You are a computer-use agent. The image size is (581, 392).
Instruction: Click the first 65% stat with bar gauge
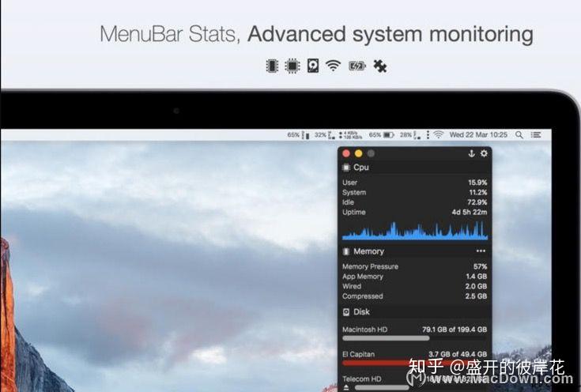[298, 135]
